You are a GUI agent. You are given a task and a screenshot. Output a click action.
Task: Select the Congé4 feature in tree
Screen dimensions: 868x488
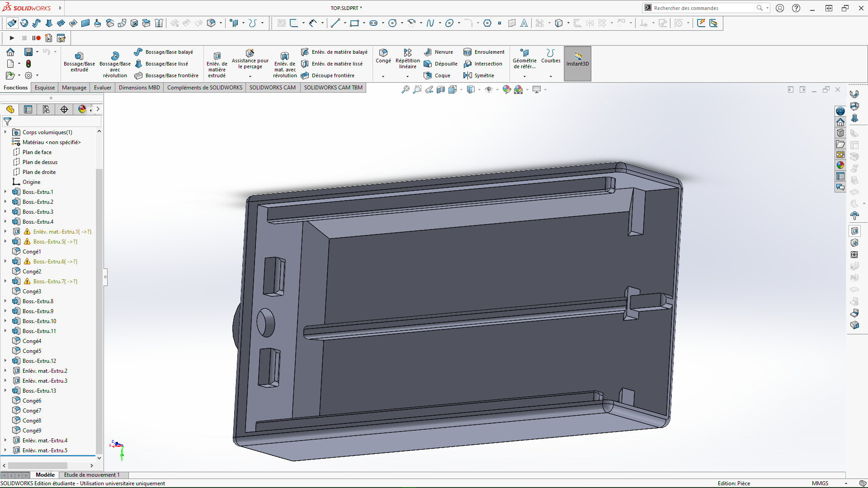(32, 341)
